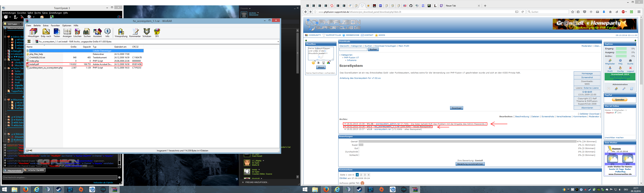Open the Datei menu in WinRAR
The width and height of the screenshot is (644, 193).
tap(29, 26)
